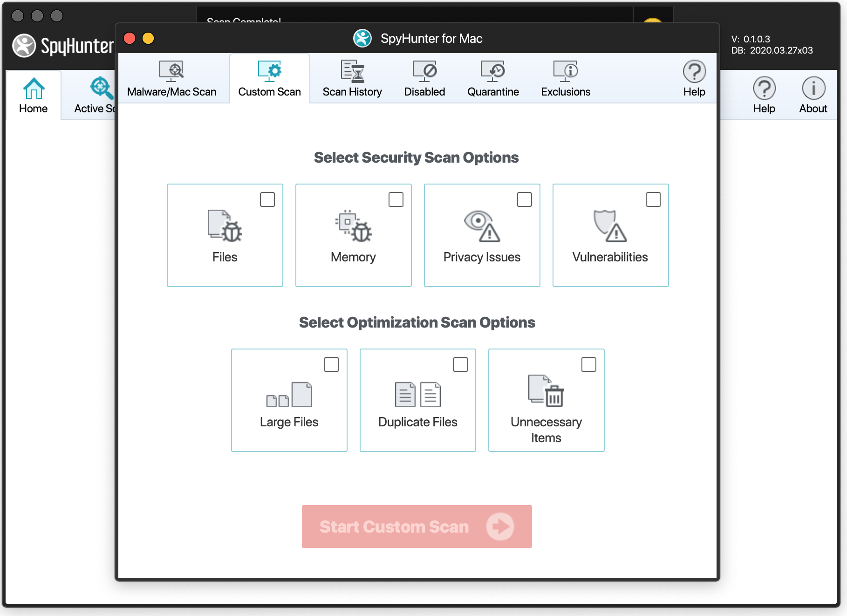Click the Duplicate Files card label

tap(418, 422)
